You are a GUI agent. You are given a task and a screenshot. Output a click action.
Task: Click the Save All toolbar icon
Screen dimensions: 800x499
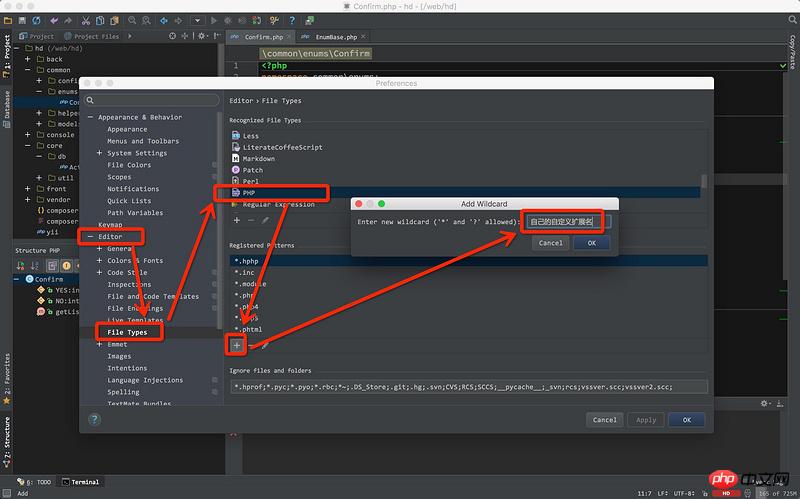click(22, 21)
